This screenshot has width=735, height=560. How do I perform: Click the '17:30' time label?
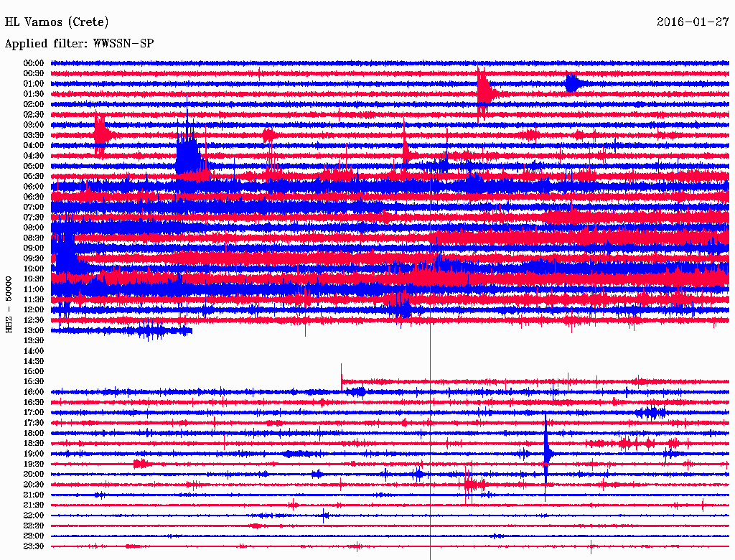[34, 423]
